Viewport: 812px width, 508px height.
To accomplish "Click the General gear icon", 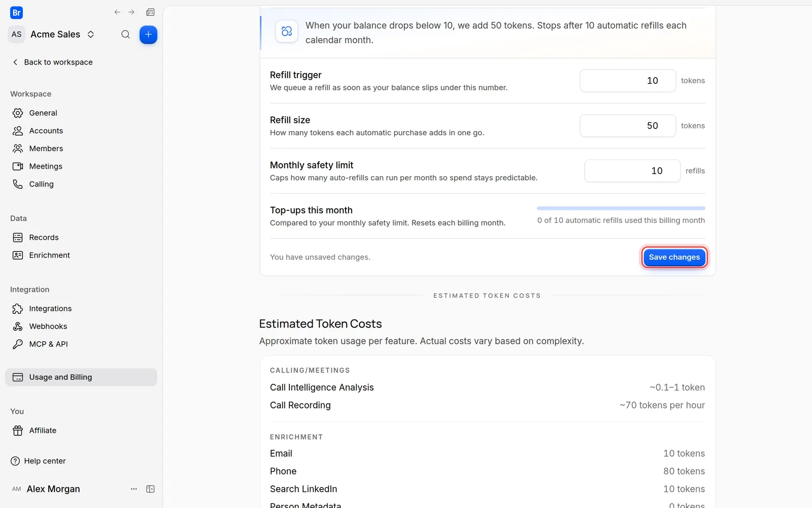I will pos(18,113).
